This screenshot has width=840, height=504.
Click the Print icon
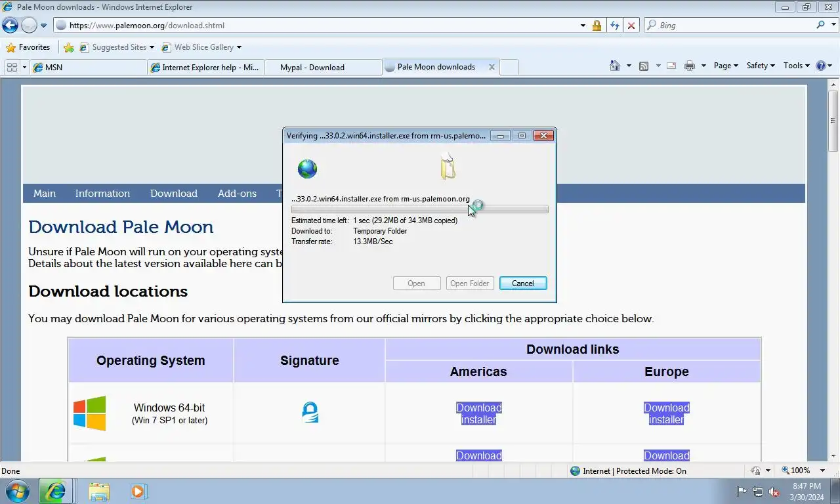click(689, 66)
